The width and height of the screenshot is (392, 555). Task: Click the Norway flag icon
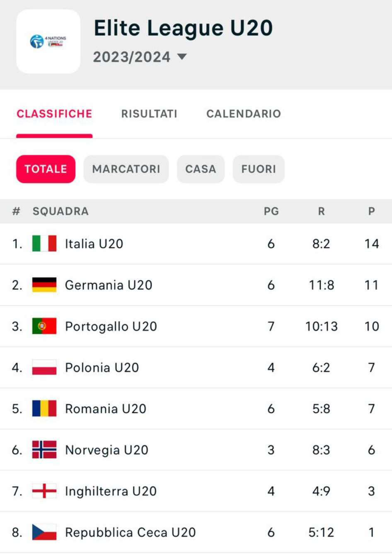pos(44,450)
